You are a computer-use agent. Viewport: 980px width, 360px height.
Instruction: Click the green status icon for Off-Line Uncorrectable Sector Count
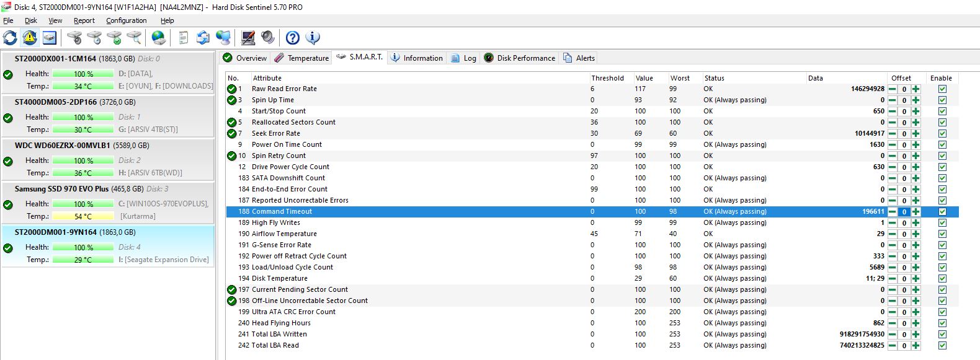pyautogui.click(x=231, y=301)
